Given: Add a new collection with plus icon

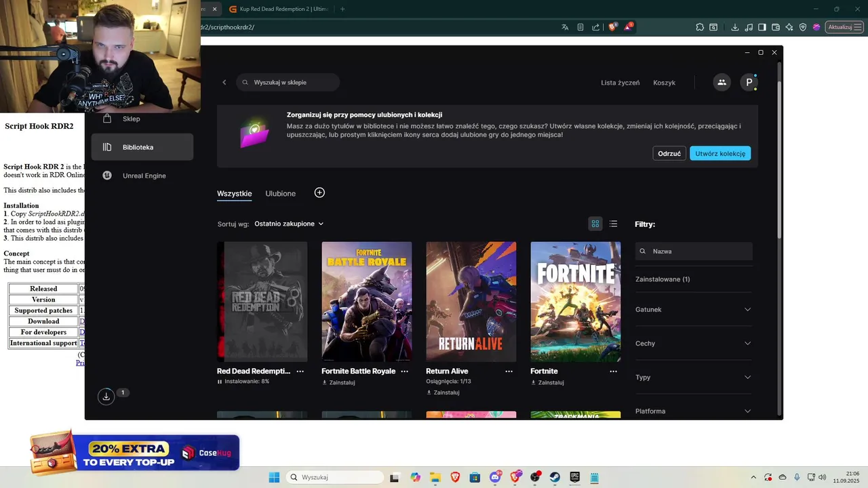Looking at the screenshot, I should (319, 192).
